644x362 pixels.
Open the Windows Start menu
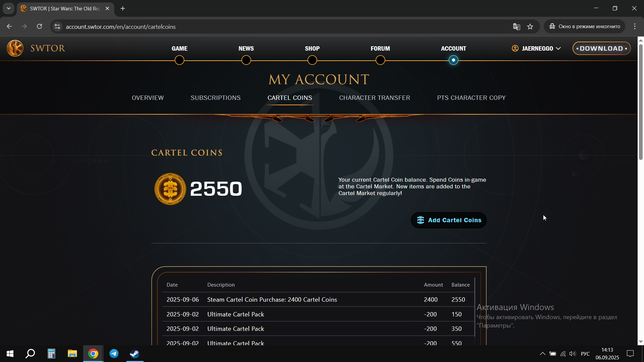click(x=10, y=354)
